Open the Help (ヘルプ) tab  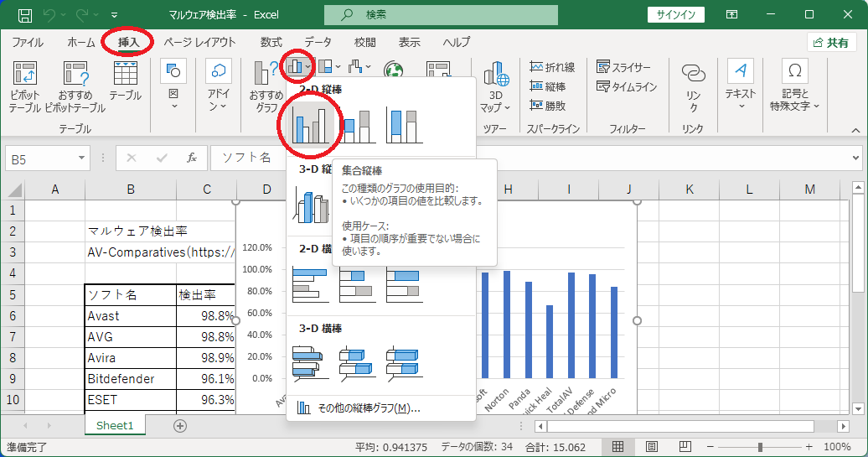[x=456, y=42]
